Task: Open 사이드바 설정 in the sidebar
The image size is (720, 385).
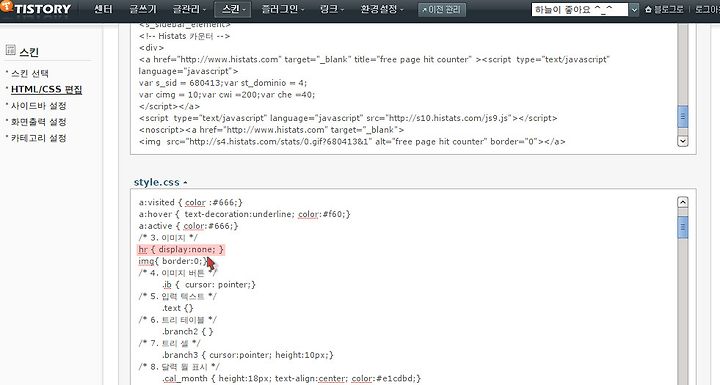Action: tap(39, 106)
